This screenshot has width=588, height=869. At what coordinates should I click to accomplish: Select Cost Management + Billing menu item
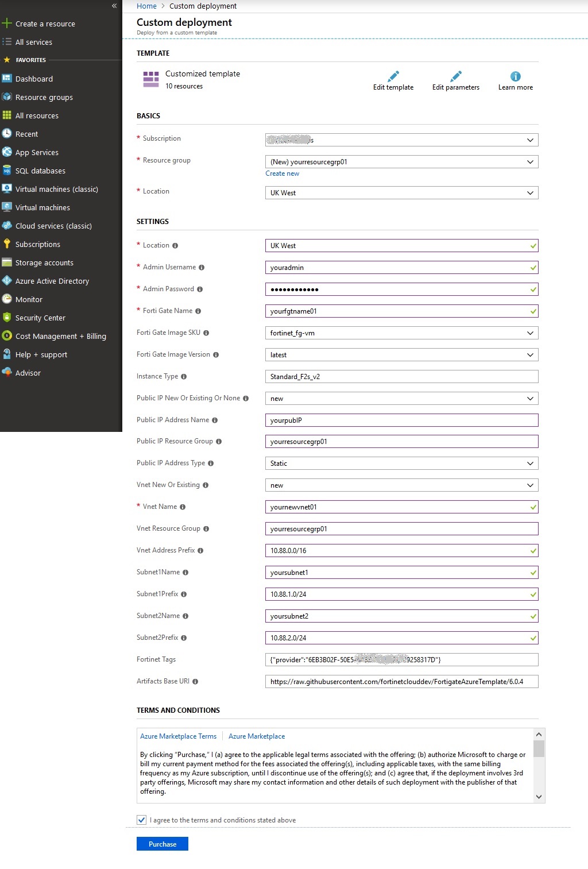[x=60, y=336]
